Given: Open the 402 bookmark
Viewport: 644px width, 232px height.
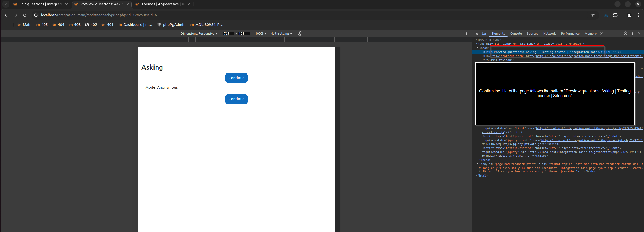Looking at the screenshot, I should point(91,25).
